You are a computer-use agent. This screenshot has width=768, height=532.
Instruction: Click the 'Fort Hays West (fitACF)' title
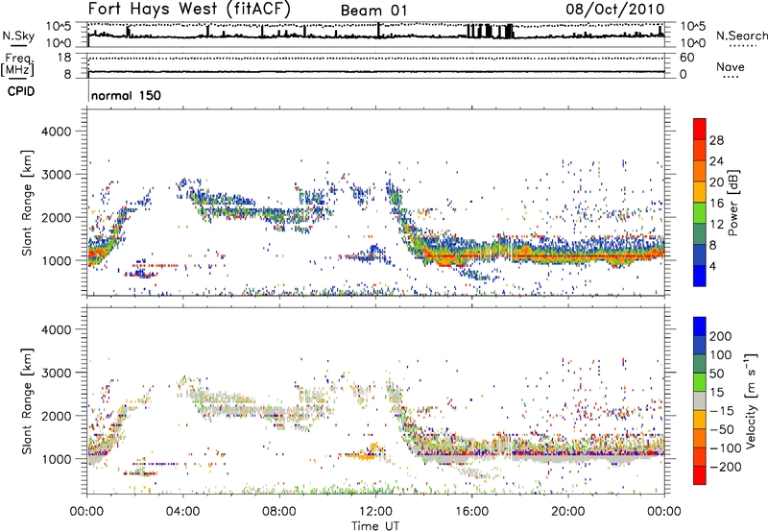(x=189, y=9)
